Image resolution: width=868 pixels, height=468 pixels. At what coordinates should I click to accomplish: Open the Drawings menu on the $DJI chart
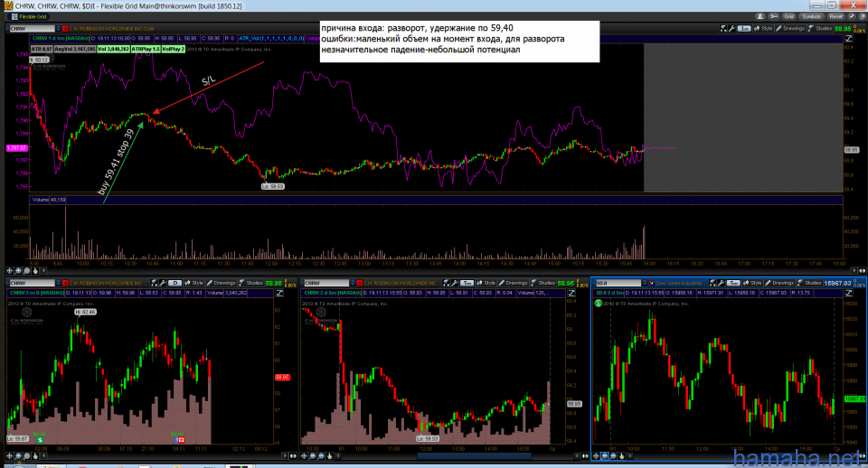[x=779, y=283]
